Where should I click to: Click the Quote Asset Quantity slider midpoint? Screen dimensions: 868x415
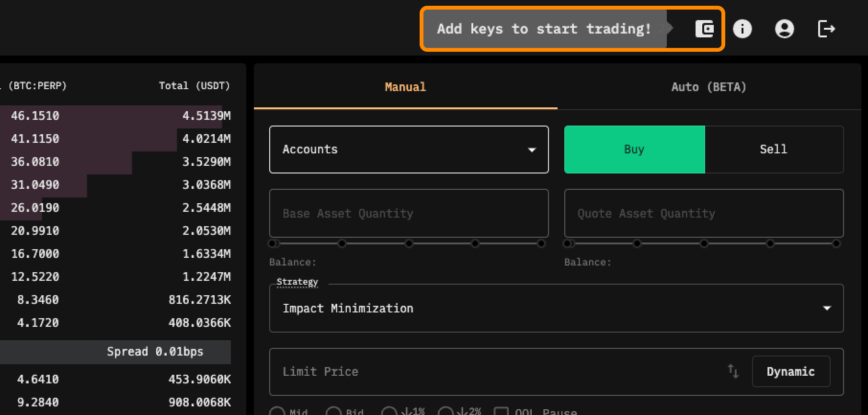coord(704,243)
